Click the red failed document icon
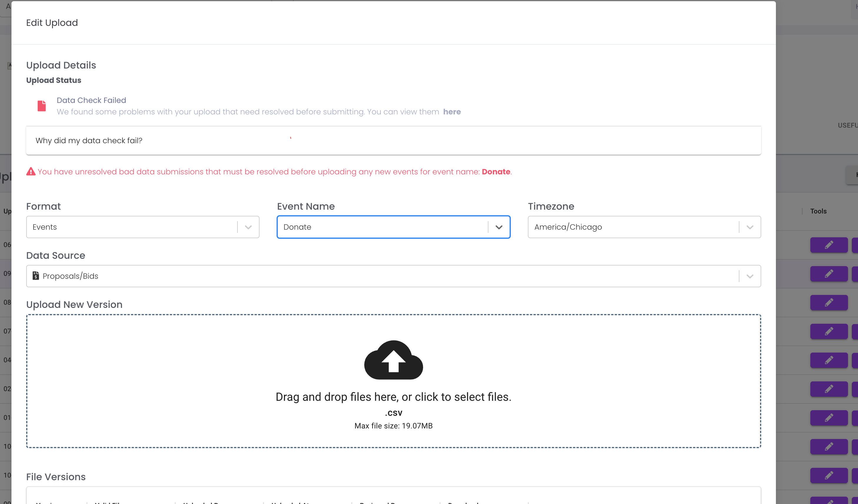The width and height of the screenshot is (858, 504). pos(41,106)
